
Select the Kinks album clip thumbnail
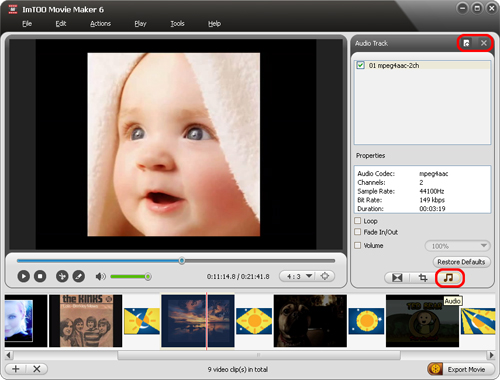click(x=86, y=321)
